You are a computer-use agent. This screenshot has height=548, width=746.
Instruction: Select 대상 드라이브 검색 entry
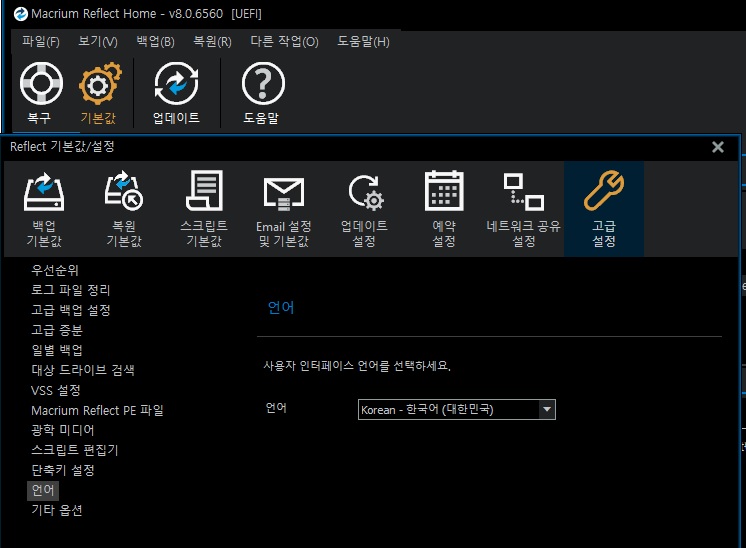(x=83, y=370)
